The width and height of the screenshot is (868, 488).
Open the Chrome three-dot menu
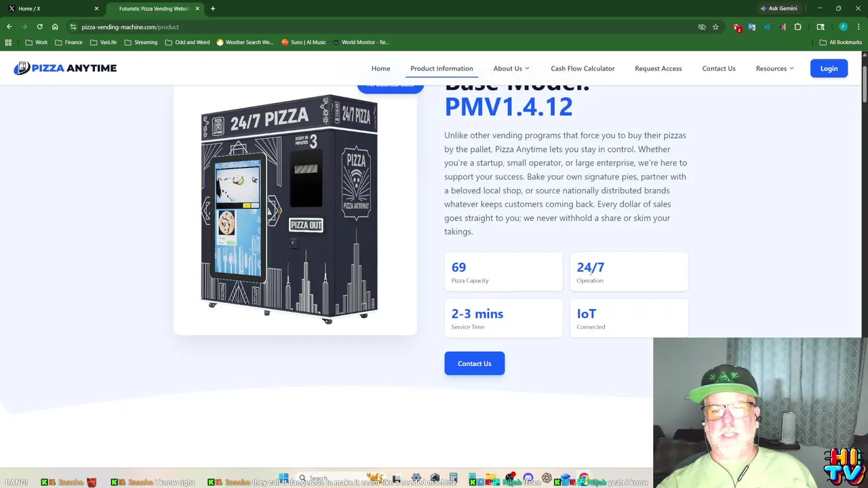coord(859,27)
